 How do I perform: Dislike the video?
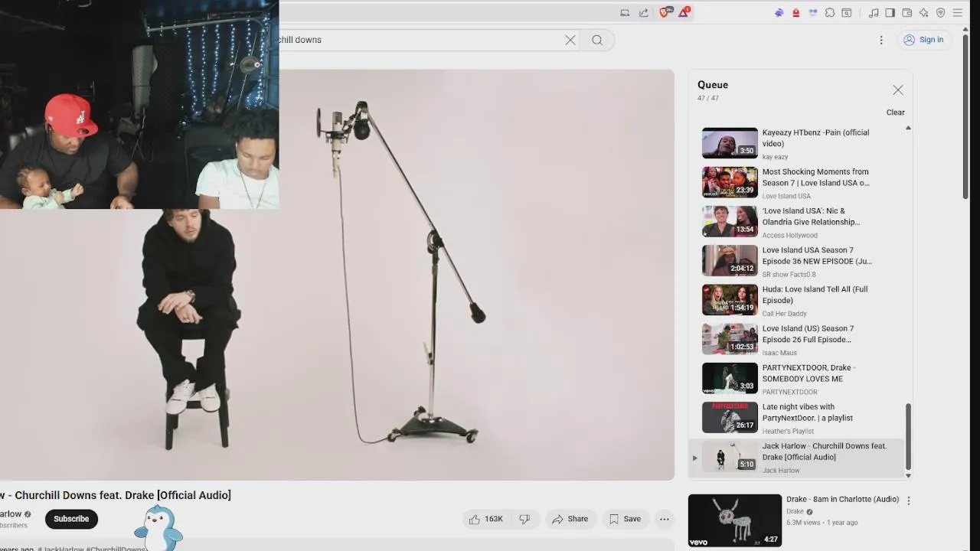tap(525, 519)
